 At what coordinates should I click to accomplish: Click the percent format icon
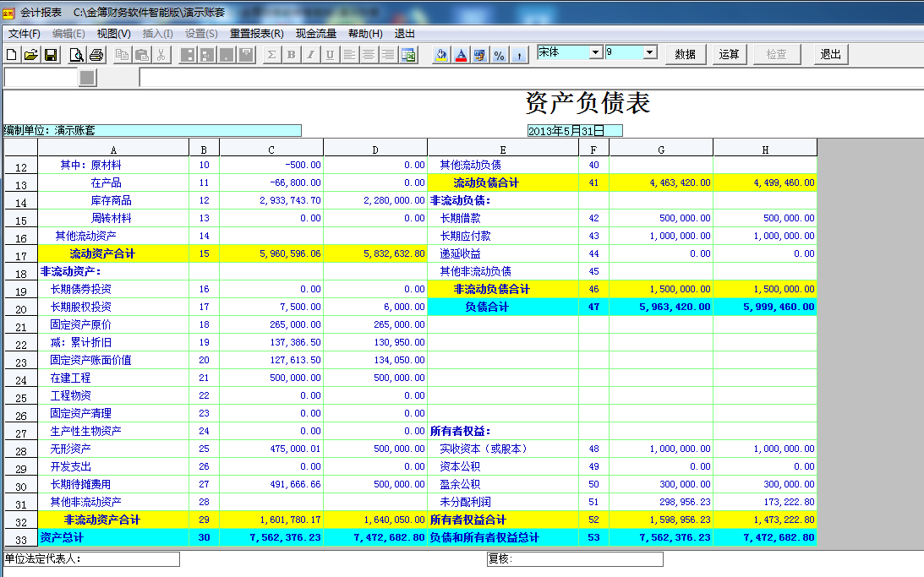click(500, 55)
